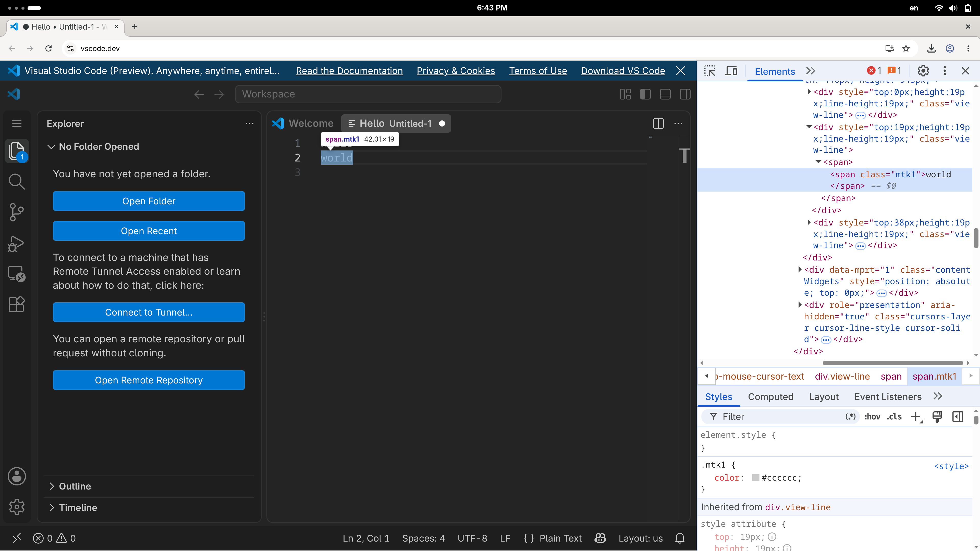Toggle element state with :hov
This screenshot has height=551, width=980.
872,417
